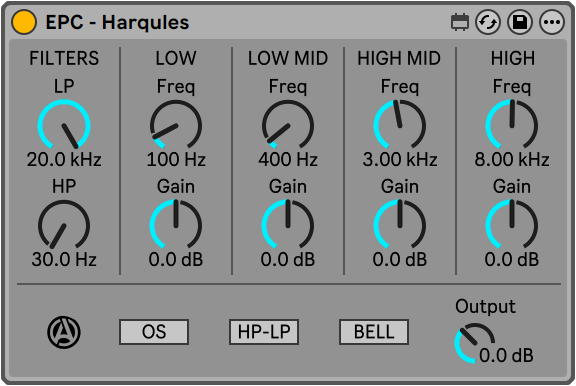Image resolution: width=576 pixels, height=386 pixels.
Task: Toggle the yellow device activator button
Action: 24,22
